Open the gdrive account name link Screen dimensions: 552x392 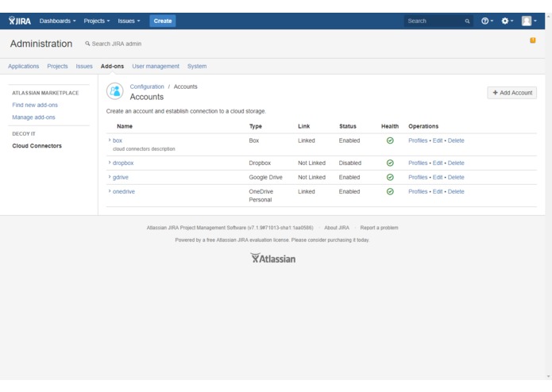coord(121,177)
